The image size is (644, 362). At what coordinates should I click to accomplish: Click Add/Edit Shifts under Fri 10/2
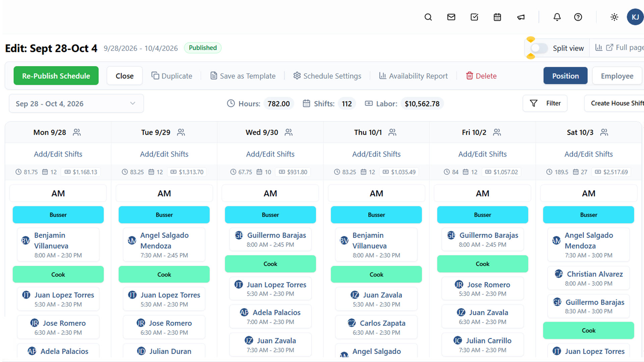[x=482, y=154]
